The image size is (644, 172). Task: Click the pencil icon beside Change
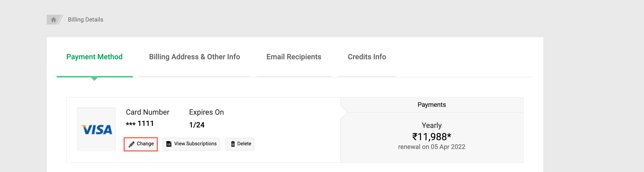132,144
